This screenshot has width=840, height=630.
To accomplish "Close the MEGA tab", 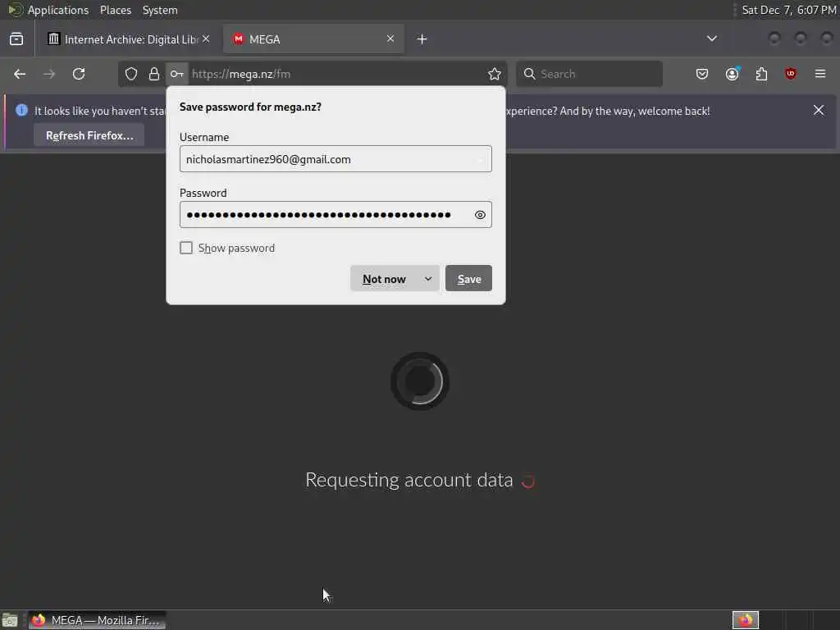I will click(390, 39).
